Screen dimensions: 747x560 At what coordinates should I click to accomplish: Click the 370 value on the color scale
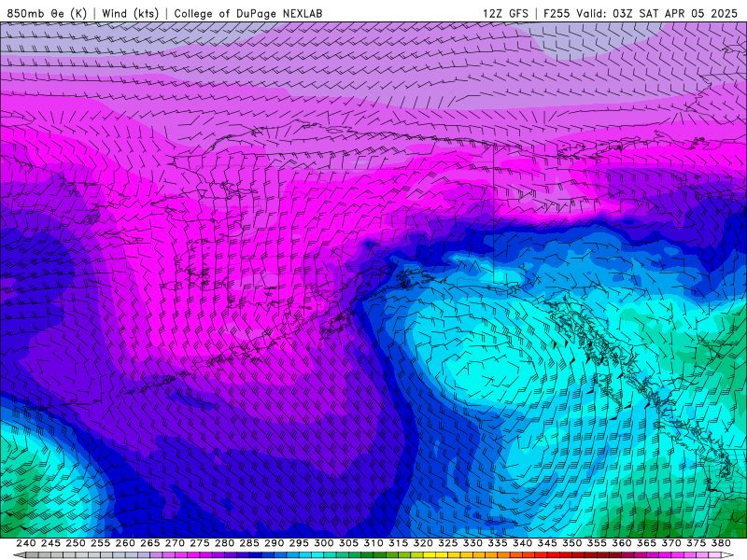coord(670,543)
